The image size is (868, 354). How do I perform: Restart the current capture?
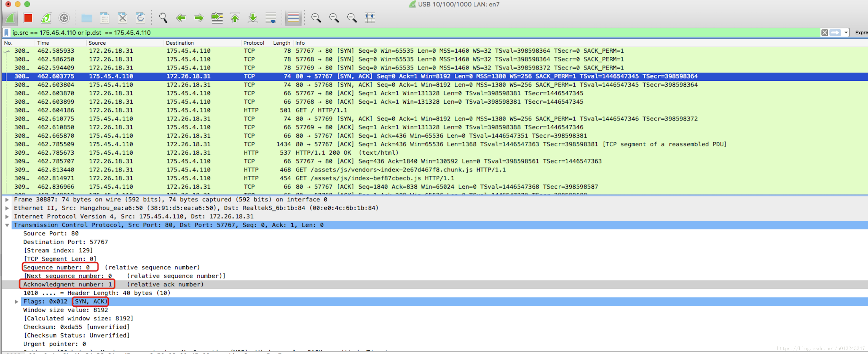click(46, 18)
